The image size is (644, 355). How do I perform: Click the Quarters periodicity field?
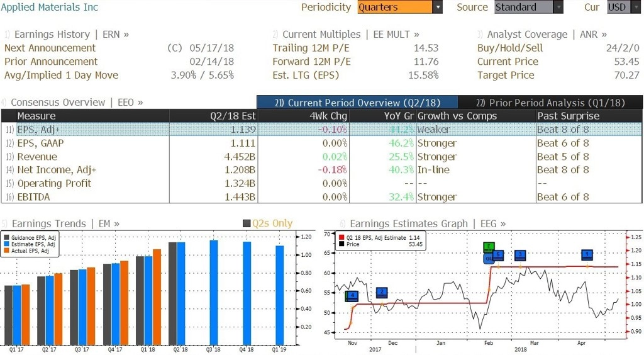[395, 7]
